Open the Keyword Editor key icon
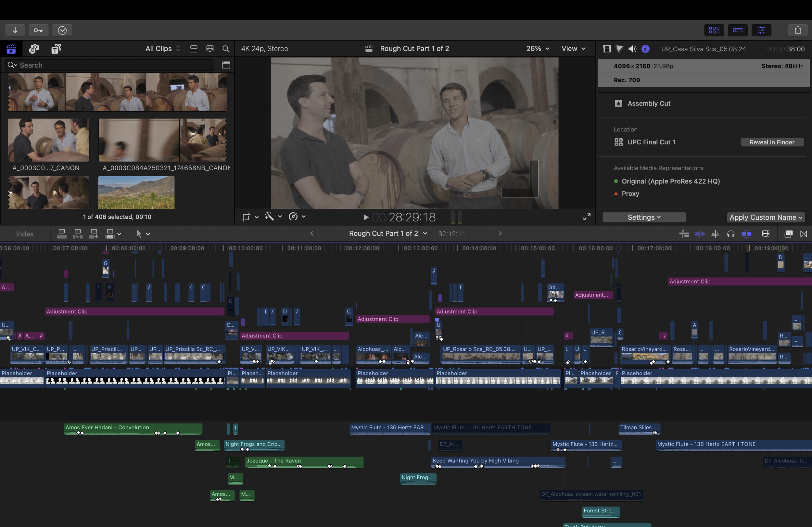The width and height of the screenshot is (812, 527). (x=38, y=30)
